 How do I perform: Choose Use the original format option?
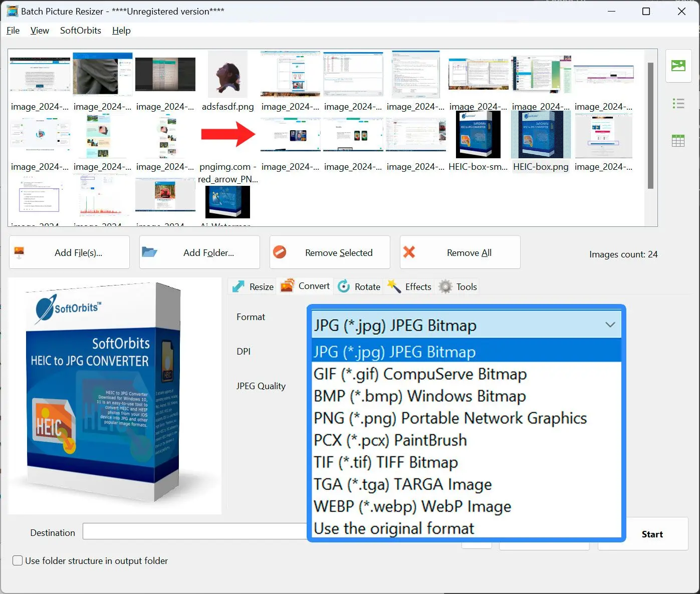[466, 528]
